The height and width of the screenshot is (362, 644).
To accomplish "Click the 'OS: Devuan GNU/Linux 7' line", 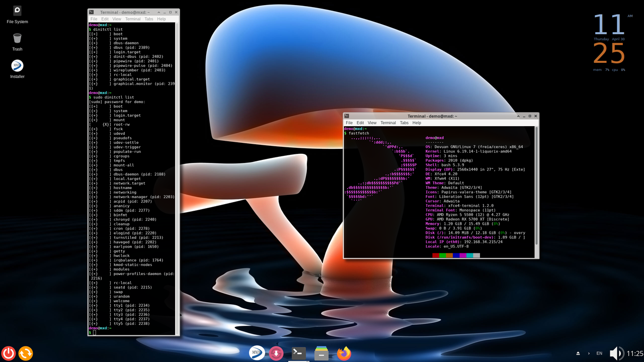I will (474, 147).
